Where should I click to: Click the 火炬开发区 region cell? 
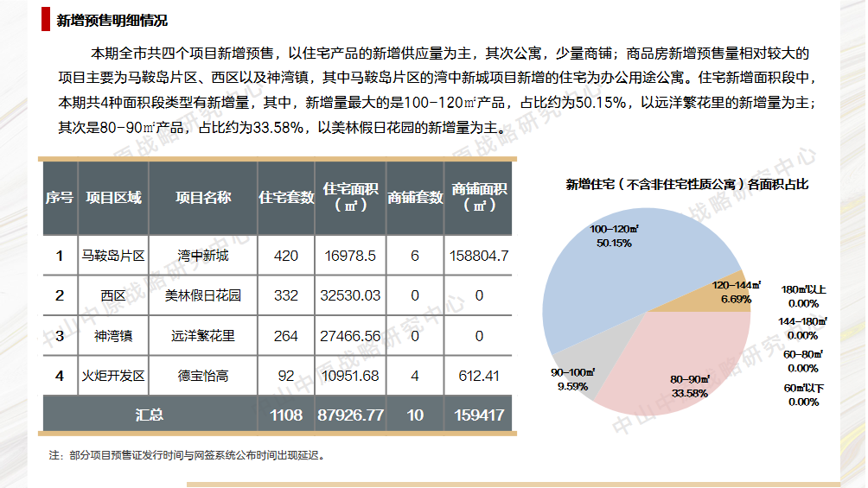click(113, 376)
